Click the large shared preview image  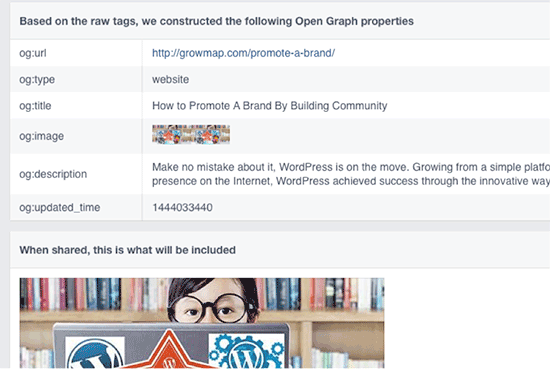(x=202, y=323)
